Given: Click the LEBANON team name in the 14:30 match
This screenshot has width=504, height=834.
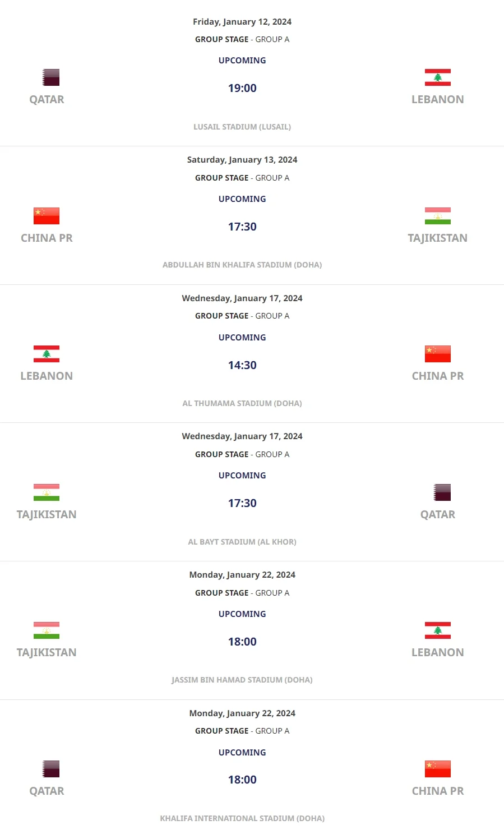Looking at the screenshot, I should pos(47,376).
